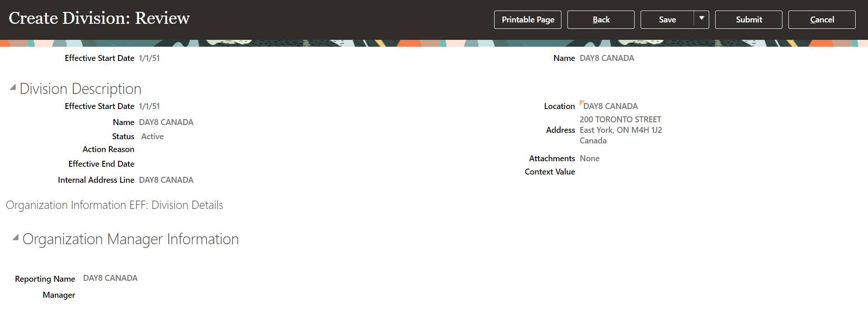Click the Status value Active
Viewport: 868px width, 328px height.
152,137
